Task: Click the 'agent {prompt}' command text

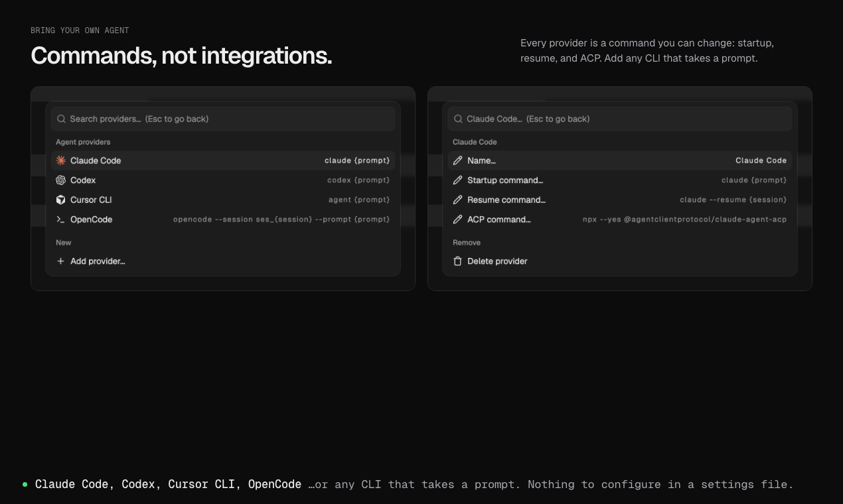Action: point(359,200)
